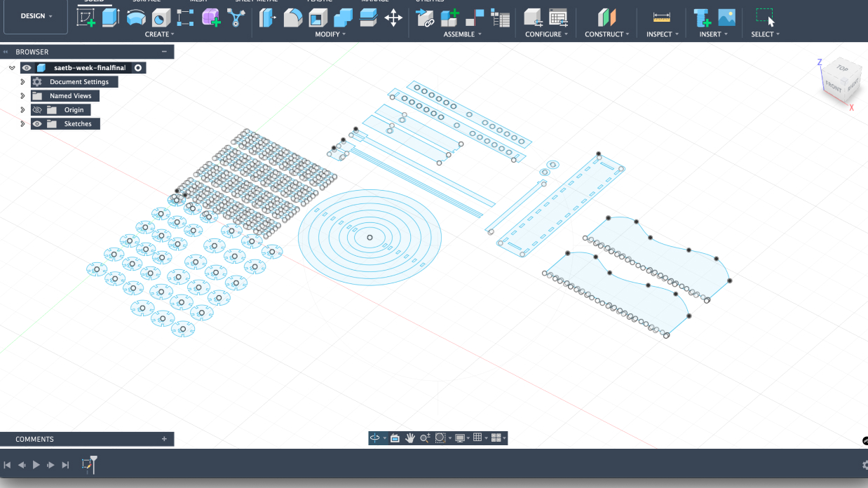The image size is (868, 488).
Task: Toggle visibility of saetb-week-finalfinal component
Action: point(27,68)
